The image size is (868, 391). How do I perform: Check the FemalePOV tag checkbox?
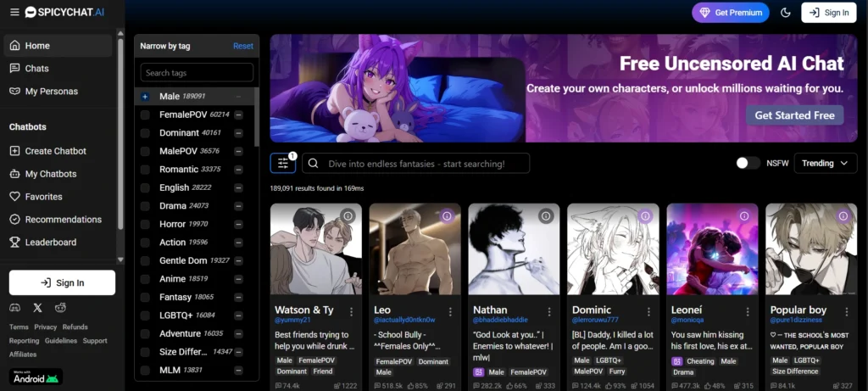coord(145,115)
